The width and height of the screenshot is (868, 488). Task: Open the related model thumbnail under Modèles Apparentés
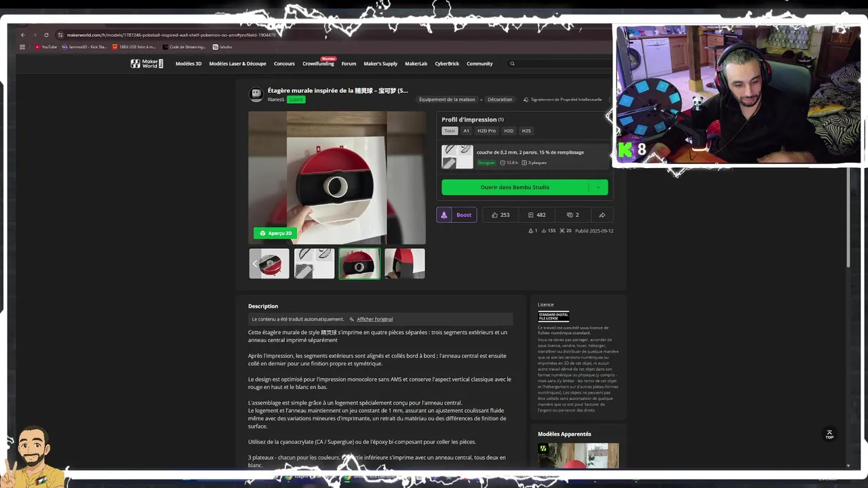578,455
